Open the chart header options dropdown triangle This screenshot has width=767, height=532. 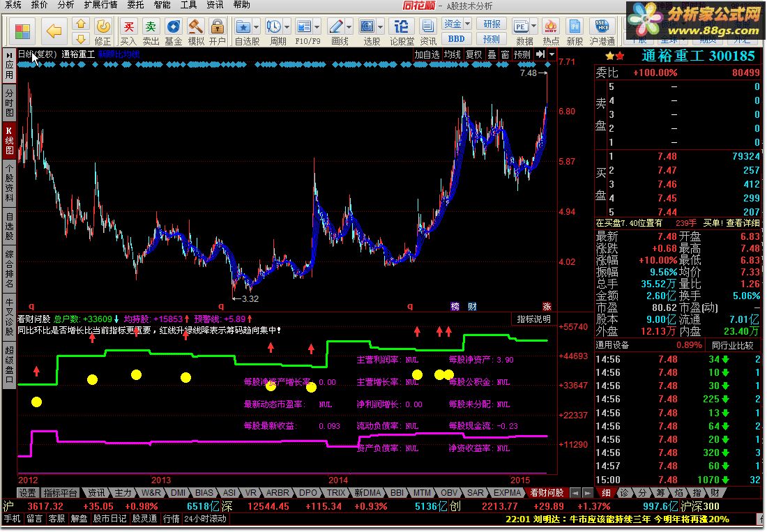[552, 54]
